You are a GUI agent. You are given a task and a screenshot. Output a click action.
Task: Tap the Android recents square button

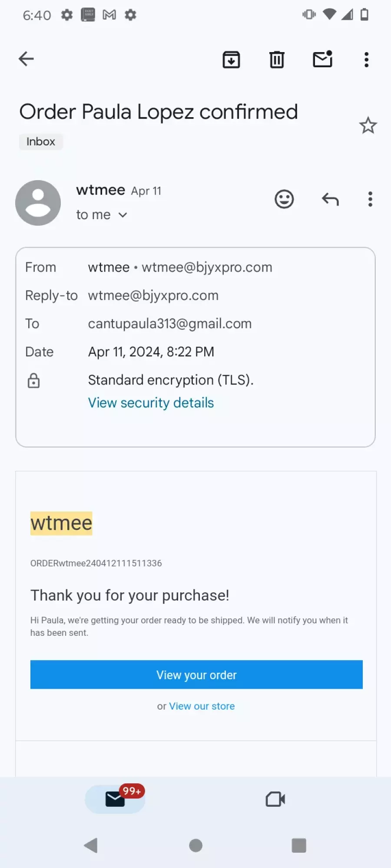click(x=299, y=845)
